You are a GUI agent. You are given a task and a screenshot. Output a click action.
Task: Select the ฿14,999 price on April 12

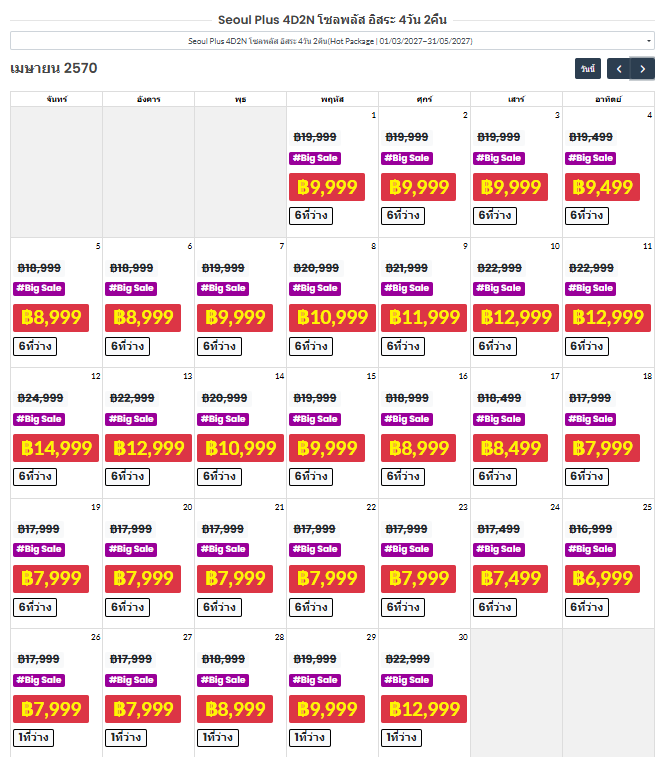56,448
